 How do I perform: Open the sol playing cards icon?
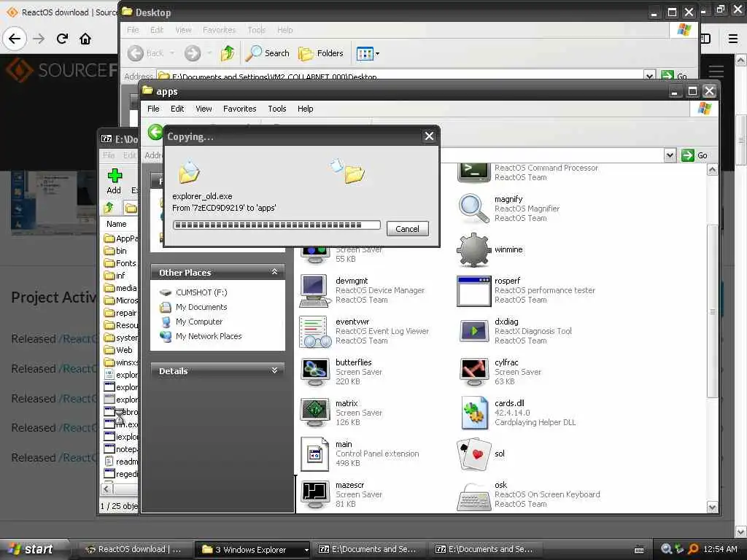(x=473, y=454)
